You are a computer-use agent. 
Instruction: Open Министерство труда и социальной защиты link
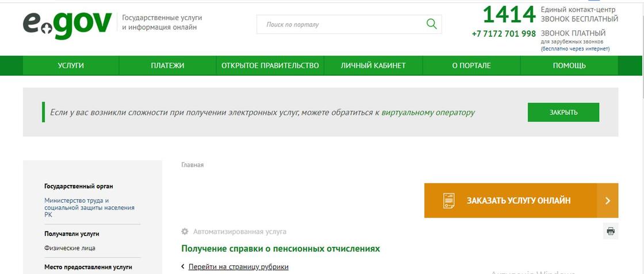[x=89, y=207]
